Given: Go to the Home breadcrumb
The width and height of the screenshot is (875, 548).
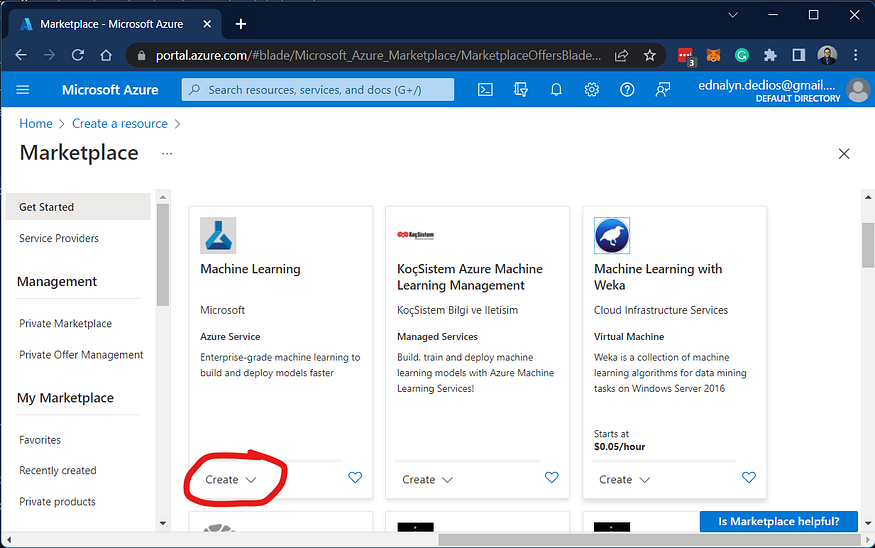Looking at the screenshot, I should click(36, 123).
